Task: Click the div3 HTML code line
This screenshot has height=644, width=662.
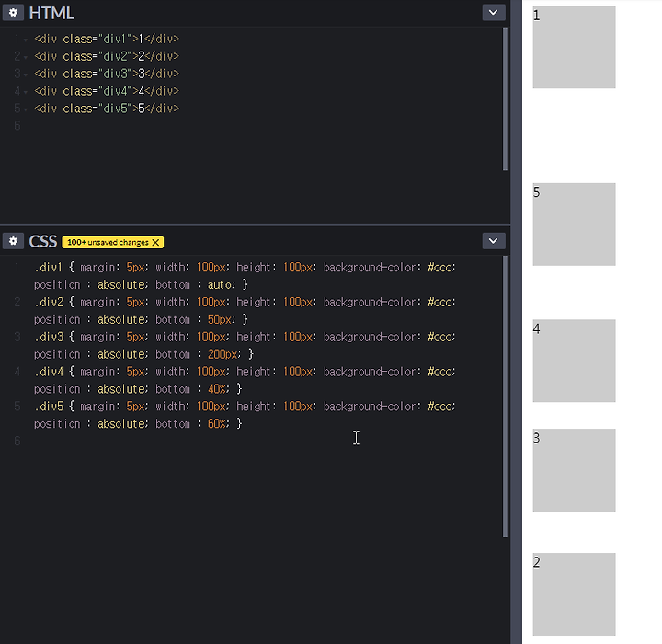Action: 107,74
